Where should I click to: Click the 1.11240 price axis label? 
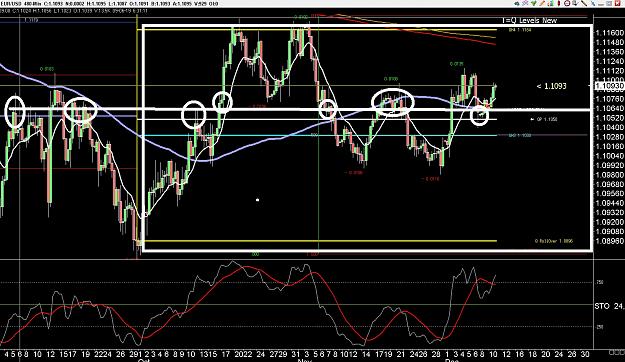pos(609,61)
